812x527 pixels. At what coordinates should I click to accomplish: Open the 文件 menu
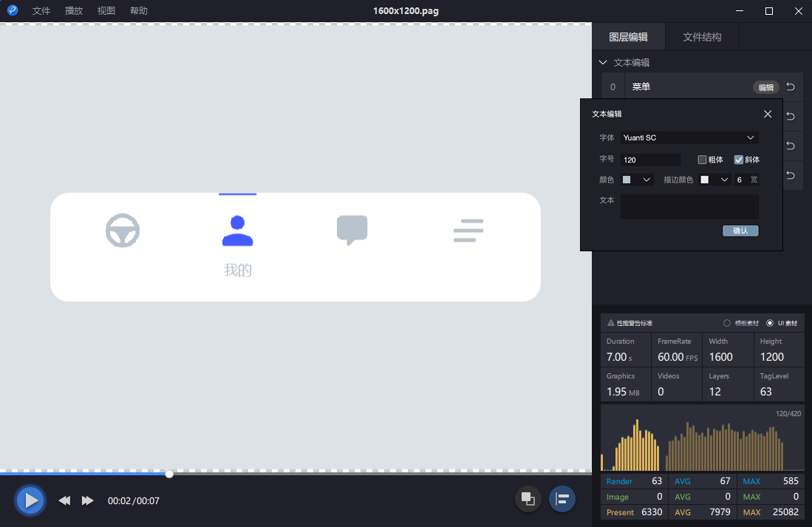click(41, 11)
